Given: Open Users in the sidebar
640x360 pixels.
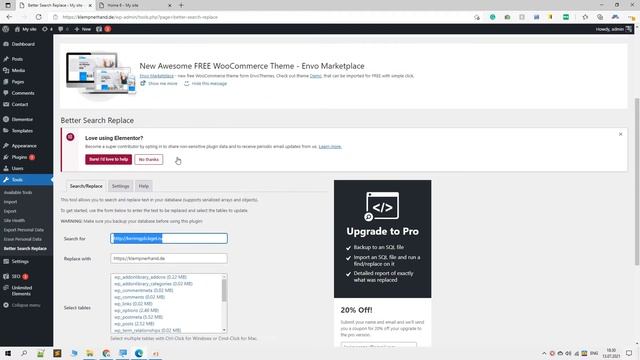Looking at the screenshot, I should [x=18, y=168].
